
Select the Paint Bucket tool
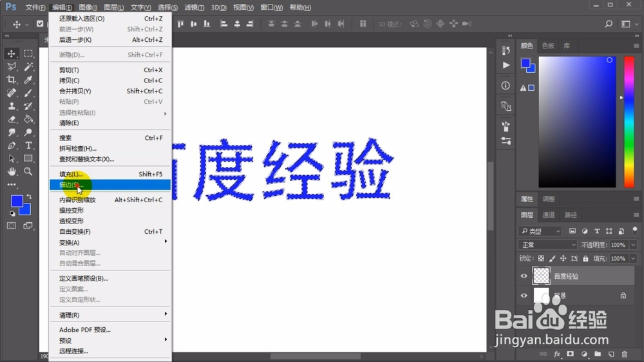click(28, 119)
